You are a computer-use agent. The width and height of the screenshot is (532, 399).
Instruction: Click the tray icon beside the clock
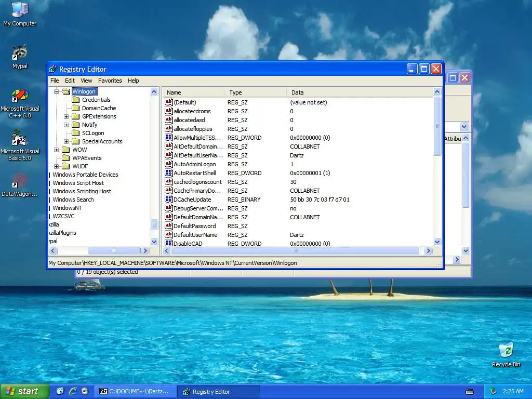[494, 392]
